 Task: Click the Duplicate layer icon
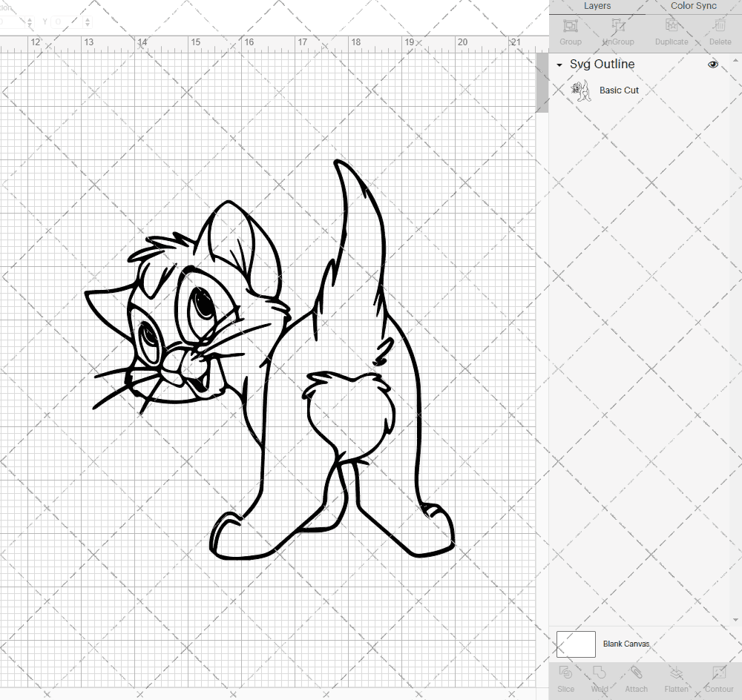(672, 26)
